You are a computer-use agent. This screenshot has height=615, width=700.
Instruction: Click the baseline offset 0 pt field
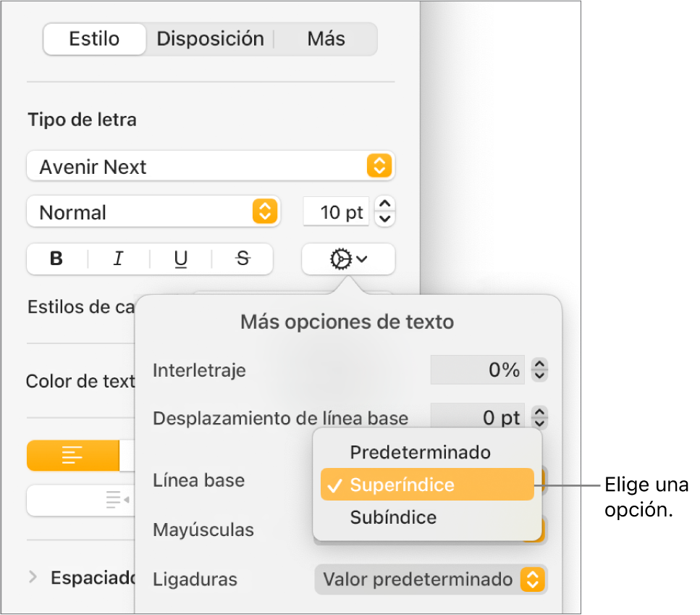pyautogui.click(x=478, y=418)
